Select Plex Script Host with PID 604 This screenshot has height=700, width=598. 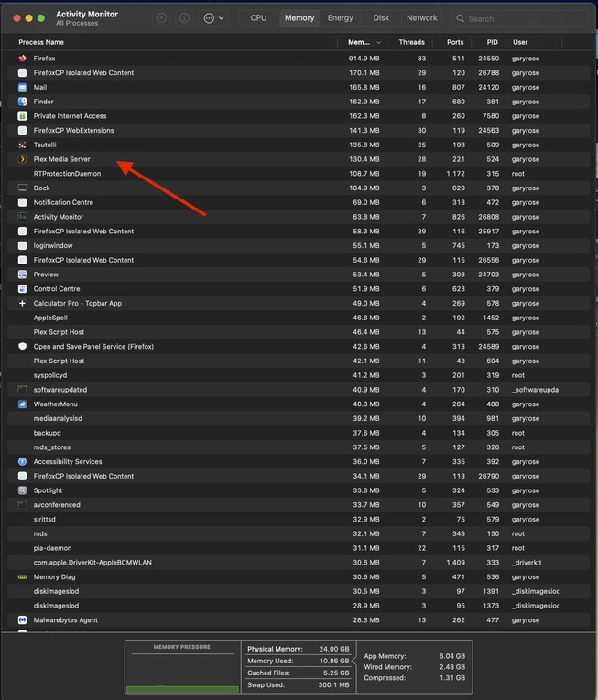pos(299,361)
